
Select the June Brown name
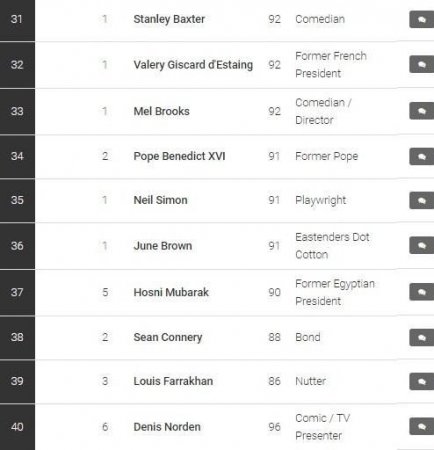click(x=163, y=246)
